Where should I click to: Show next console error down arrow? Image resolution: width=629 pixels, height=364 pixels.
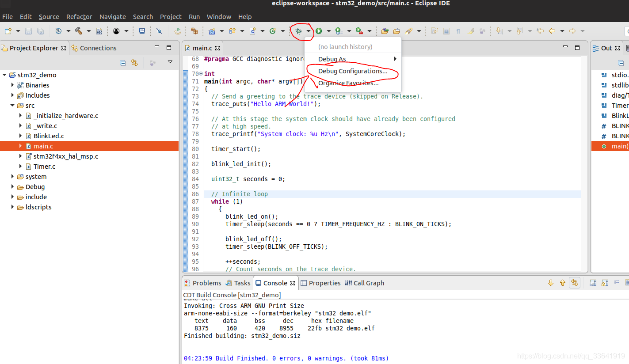(x=551, y=283)
